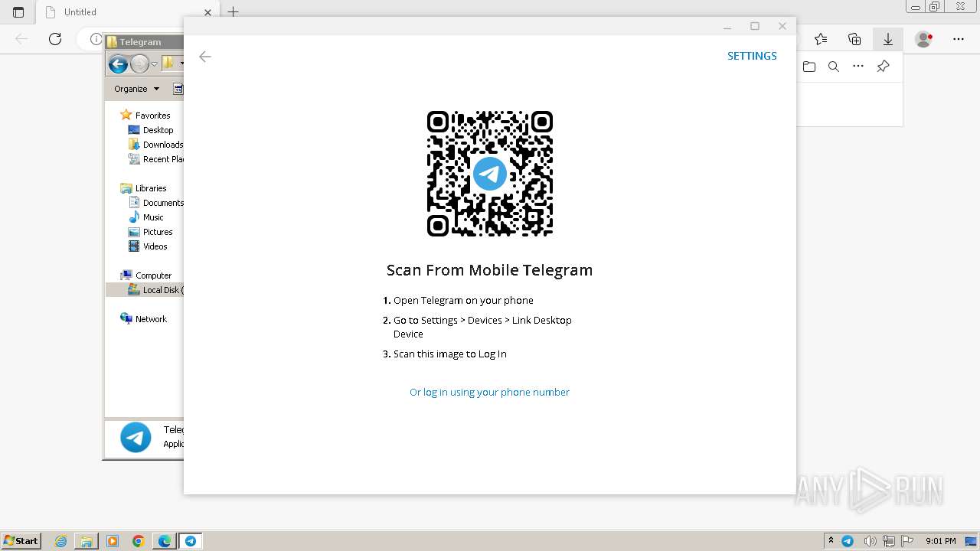Click Explorer window Forward button
This screenshot has height=551, width=980.
pyautogui.click(x=139, y=64)
